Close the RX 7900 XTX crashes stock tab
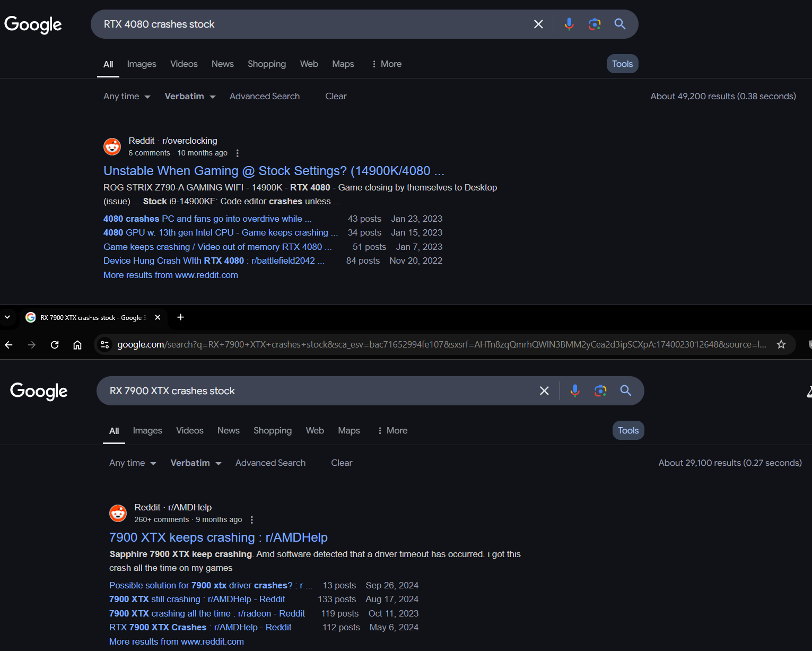 point(158,317)
